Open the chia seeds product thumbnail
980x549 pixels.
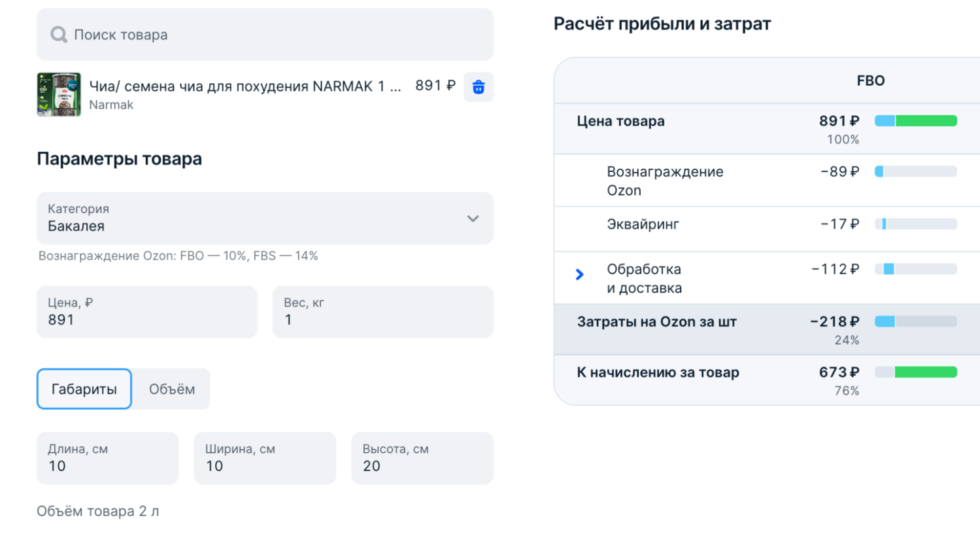point(59,94)
